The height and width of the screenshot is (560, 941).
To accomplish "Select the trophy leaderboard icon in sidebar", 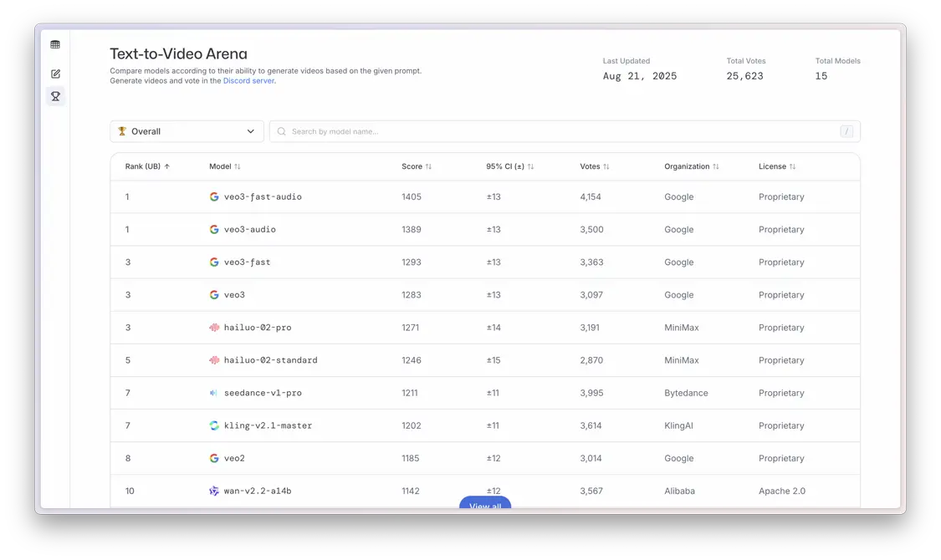I will point(55,96).
